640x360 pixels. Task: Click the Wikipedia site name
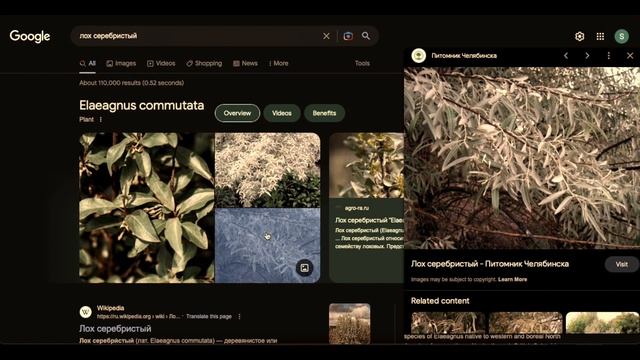[111, 308]
